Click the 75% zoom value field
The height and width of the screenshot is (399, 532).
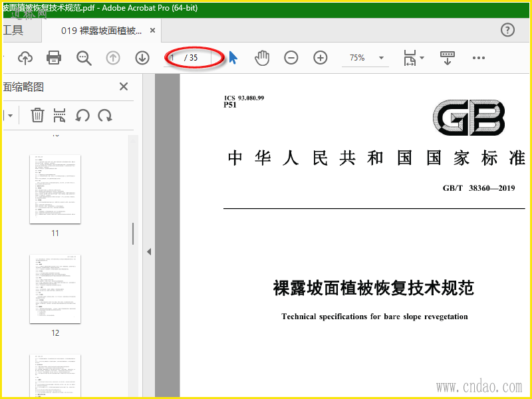pos(357,58)
